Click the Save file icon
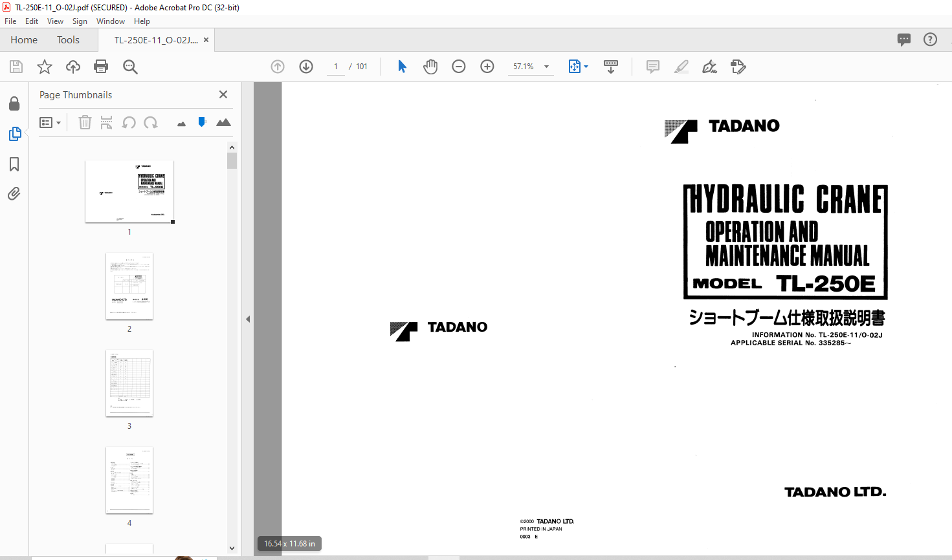Image resolution: width=952 pixels, height=560 pixels. pos(16,67)
